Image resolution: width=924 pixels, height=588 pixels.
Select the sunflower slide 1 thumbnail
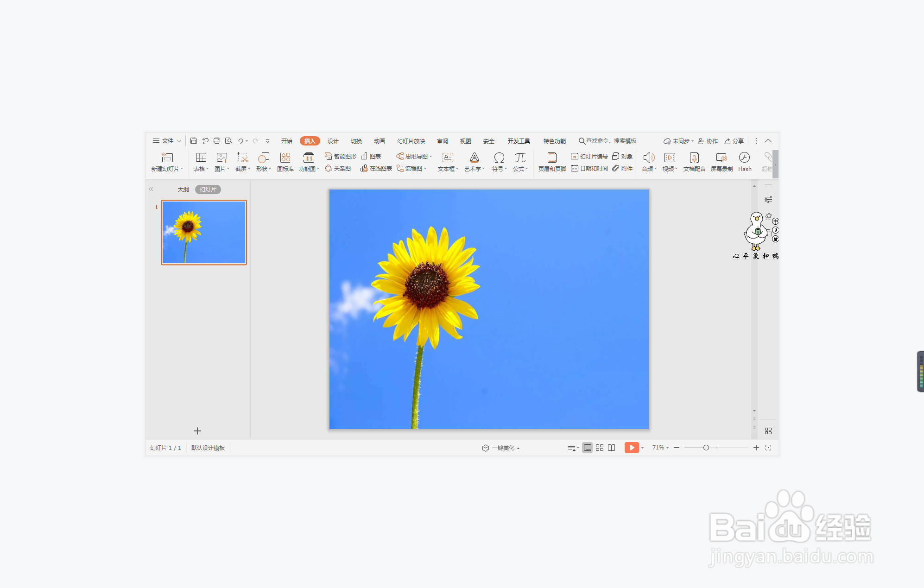204,233
